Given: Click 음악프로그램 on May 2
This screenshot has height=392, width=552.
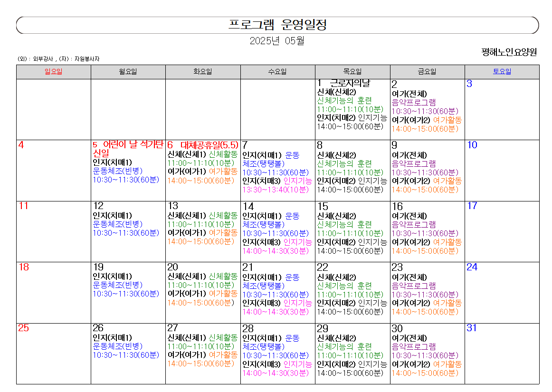Looking at the screenshot, I should [414, 103].
